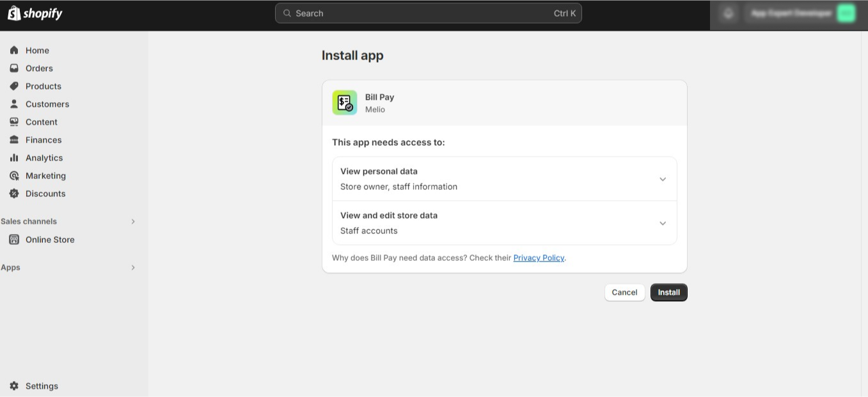Expand the View personal data chevron
Screen dimensions: 868x397
(x=663, y=179)
